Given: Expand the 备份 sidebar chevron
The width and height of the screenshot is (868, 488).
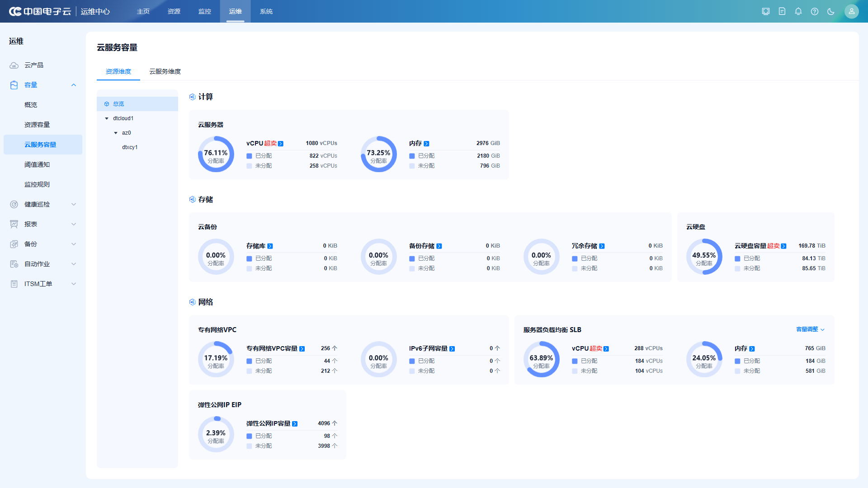Looking at the screenshot, I should click(74, 244).
